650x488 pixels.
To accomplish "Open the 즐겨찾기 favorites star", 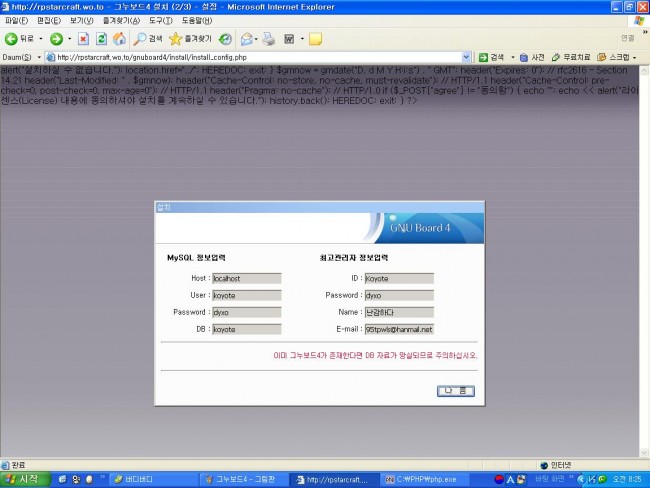I will 189,39.
